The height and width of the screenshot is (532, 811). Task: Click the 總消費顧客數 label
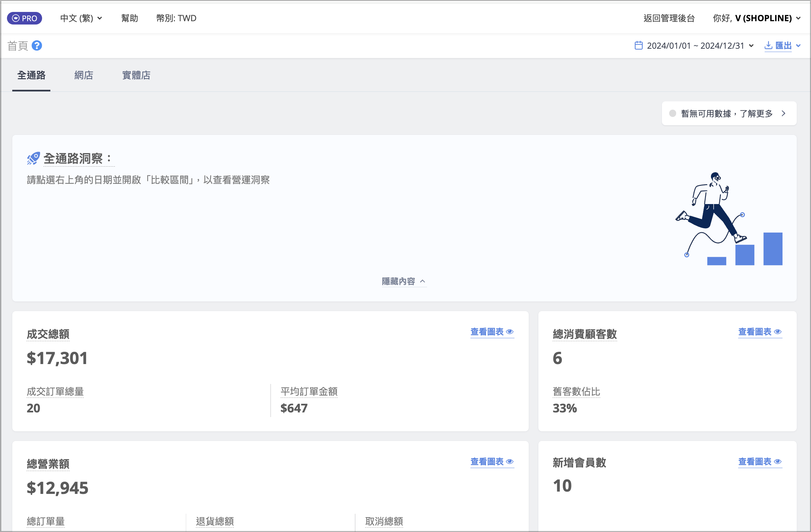click(585, 334)
